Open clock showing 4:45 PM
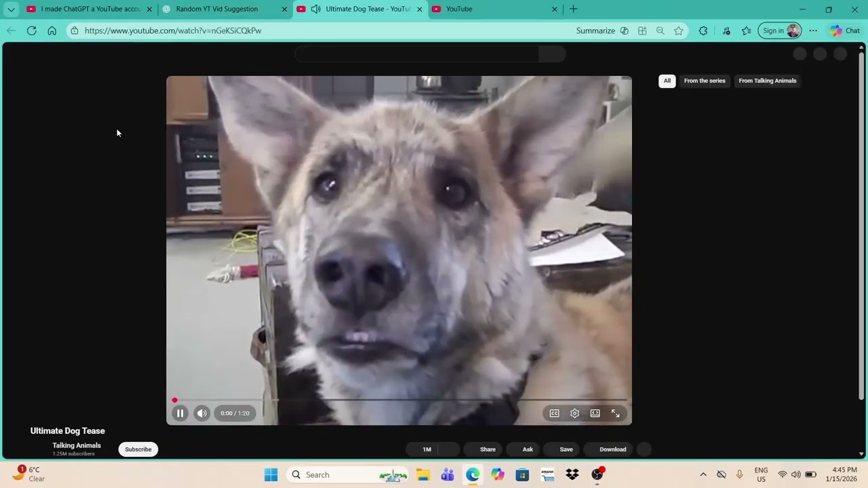Screen dimensions: 868x488 coord(841,474)
